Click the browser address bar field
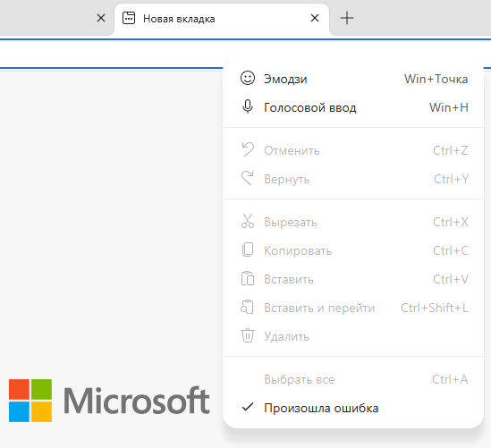 coord(111,54)
